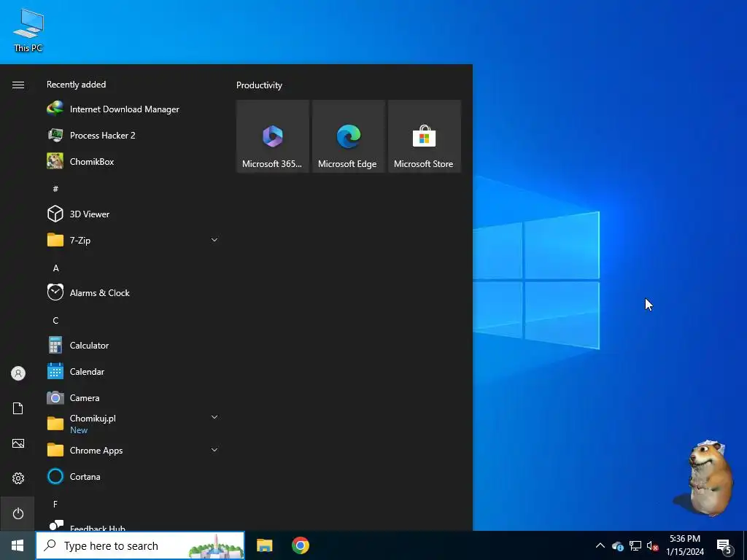Open the Microsoft Store tile

[425, 136]
